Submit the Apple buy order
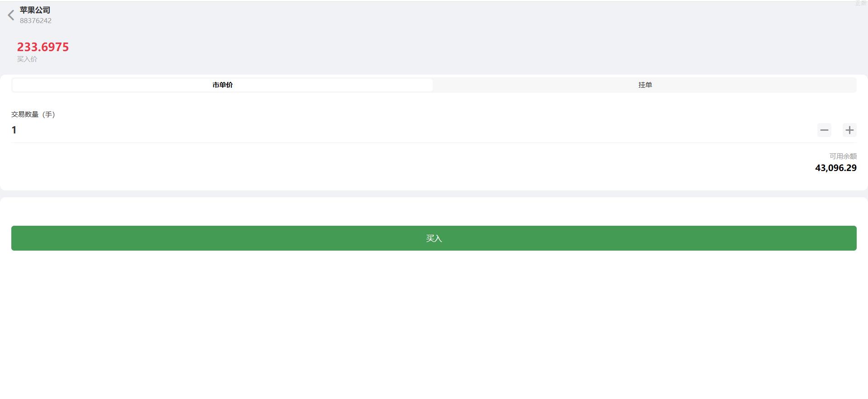This screenshot has height=399, width=868. click(x=434, y=238)
